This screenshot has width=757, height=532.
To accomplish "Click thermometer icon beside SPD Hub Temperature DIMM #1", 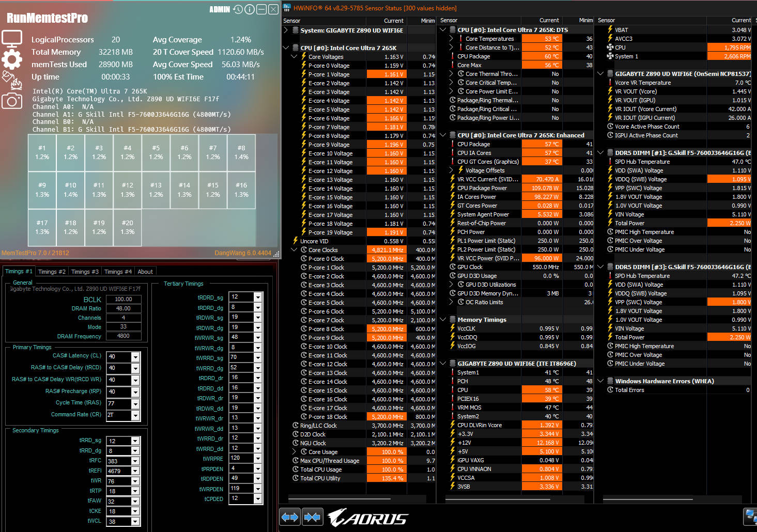I will 610,162.
